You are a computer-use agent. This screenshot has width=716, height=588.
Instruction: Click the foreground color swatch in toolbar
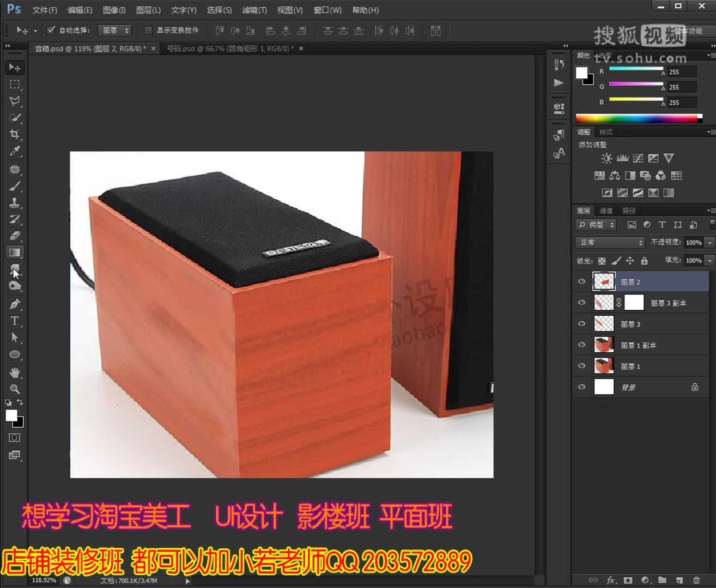(x=11, y=415)
